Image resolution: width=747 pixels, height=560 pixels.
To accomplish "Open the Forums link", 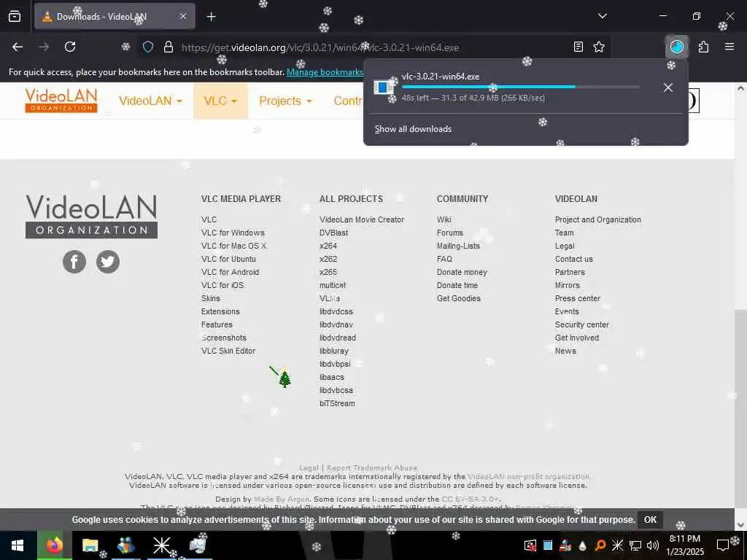I will point(449,233).
